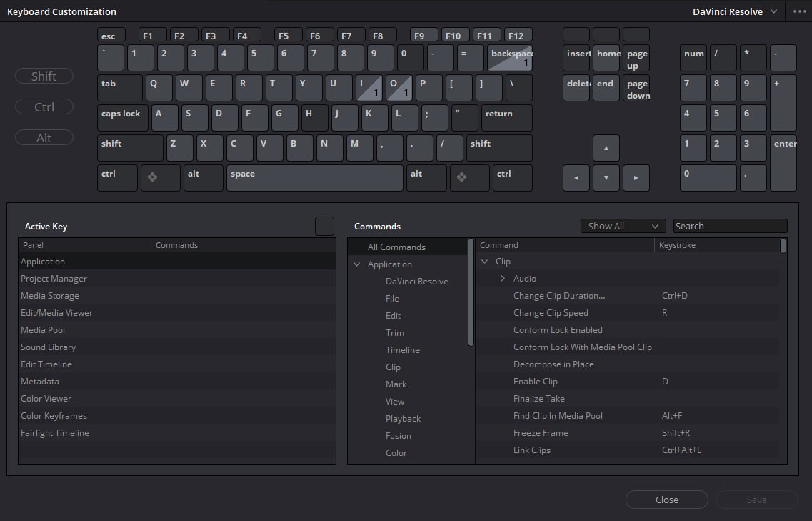Toggle the Shift modifier button
The width and height of the screenshot is (812, 521).
coord(44,76)
